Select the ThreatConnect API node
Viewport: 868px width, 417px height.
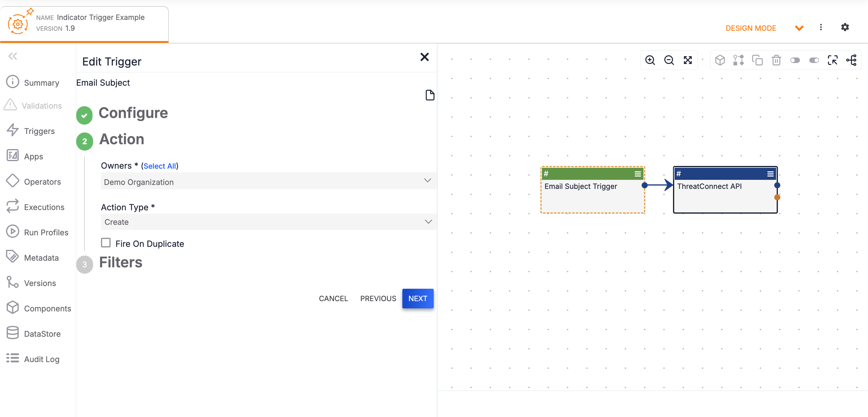(725, 190)
